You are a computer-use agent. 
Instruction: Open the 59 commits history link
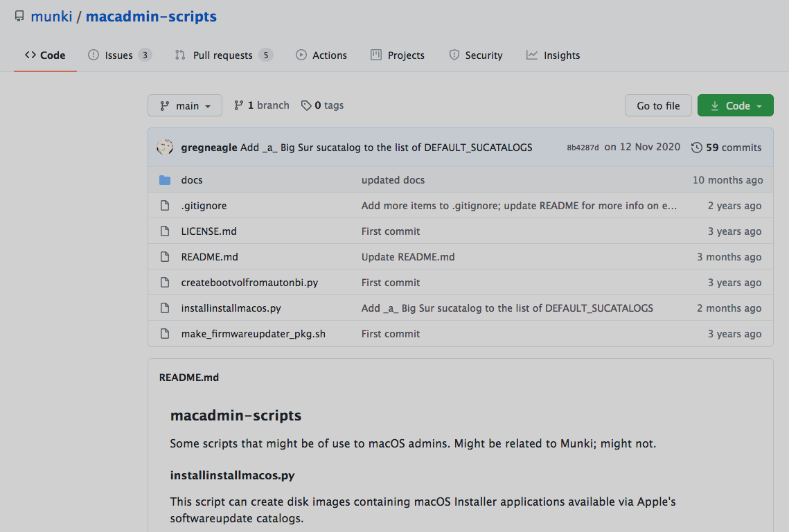tap(726, 148)
